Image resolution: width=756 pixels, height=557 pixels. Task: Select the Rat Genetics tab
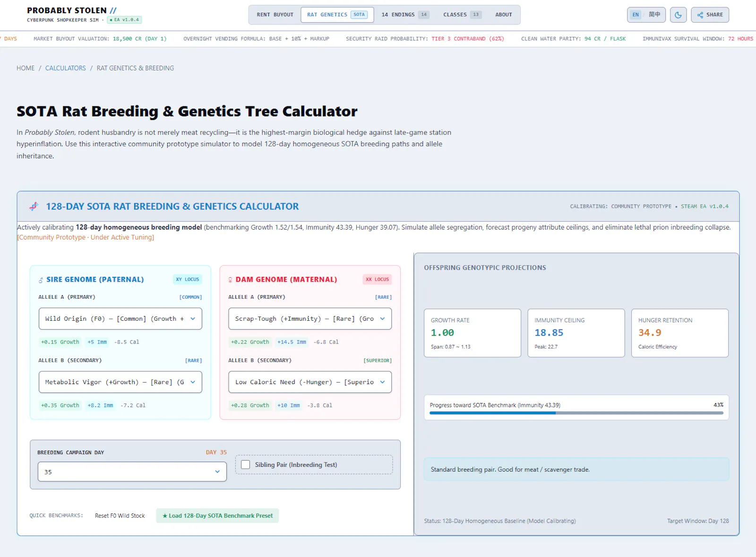[337, 15]
